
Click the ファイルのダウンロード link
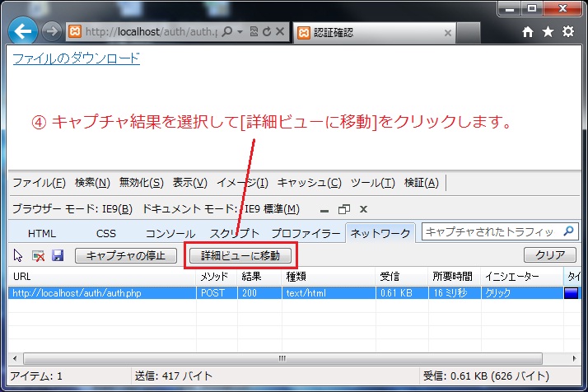pos(77,58)
